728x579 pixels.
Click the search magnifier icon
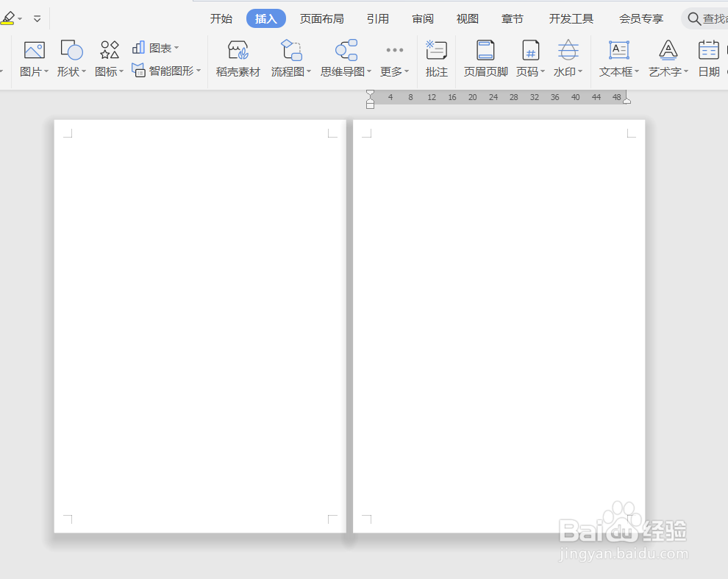tap(694, 19)
